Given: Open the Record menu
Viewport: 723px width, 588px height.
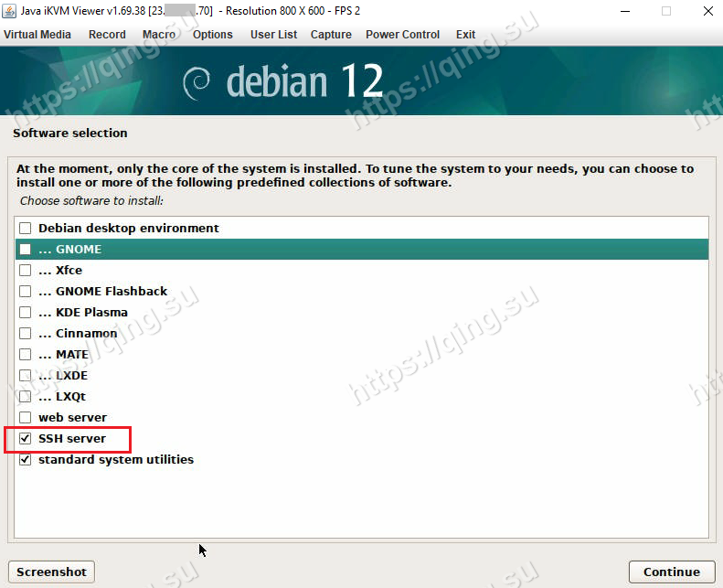Looking at the screenshot, I should click(x=107, y=35).
